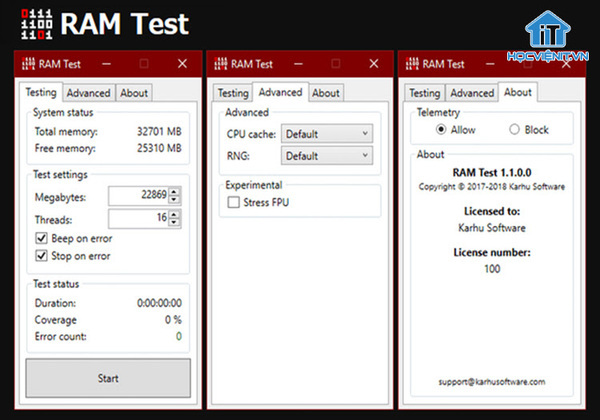Click the RAM Test icon in right window title bar
The width and height of the screenshot is (600, 420).
412,63
